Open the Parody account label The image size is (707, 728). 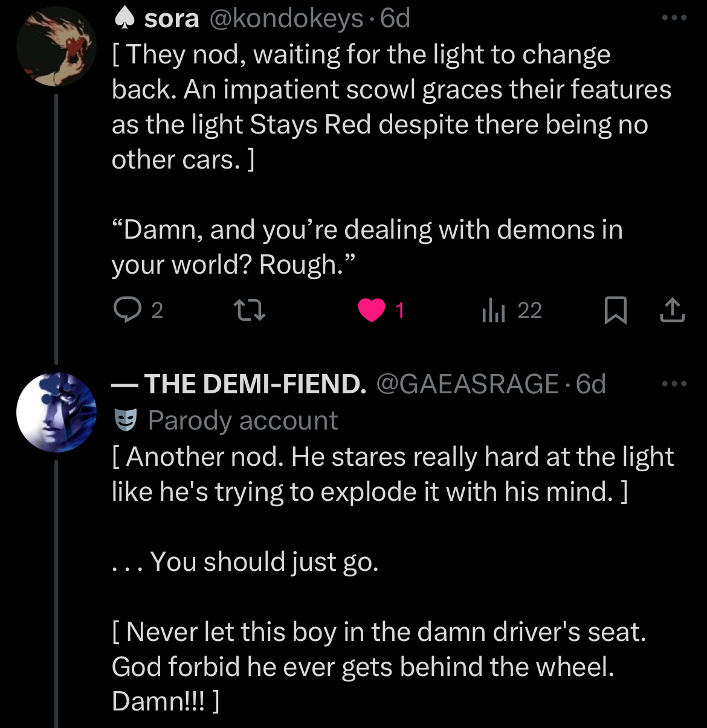click(x=242, y=420)
